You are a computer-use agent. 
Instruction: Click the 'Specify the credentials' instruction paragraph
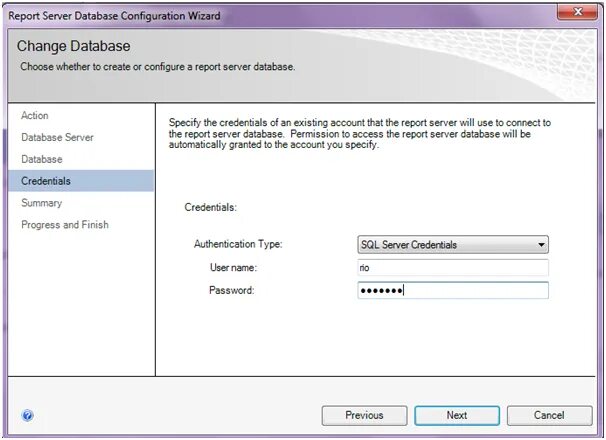click(360, 134)
